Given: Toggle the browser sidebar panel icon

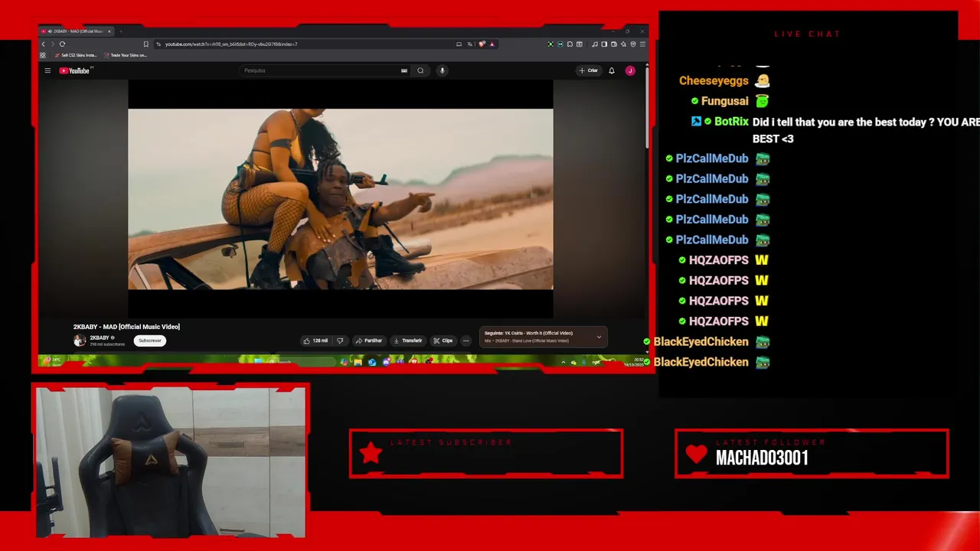Looking at the screenshot, I should pos(604,44).
